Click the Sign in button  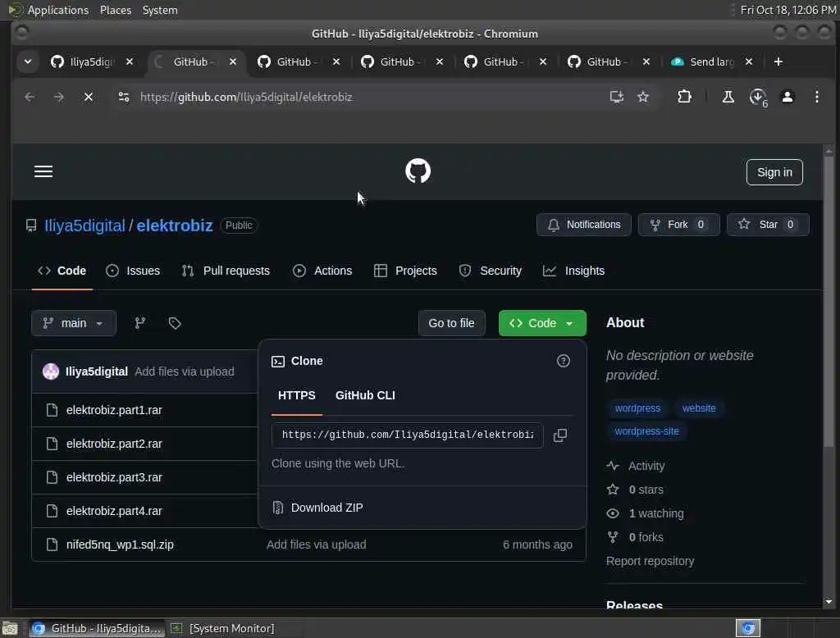point(774,172)
